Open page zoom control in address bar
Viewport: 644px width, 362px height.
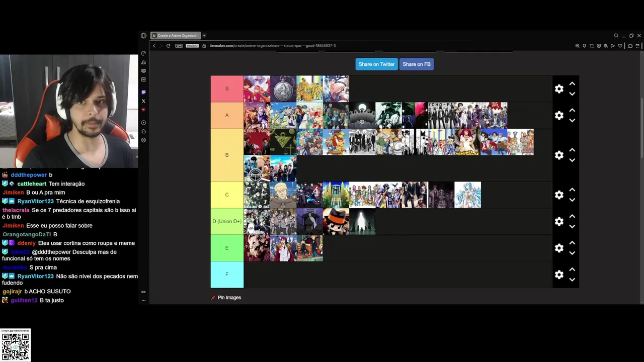coord(577,46)
